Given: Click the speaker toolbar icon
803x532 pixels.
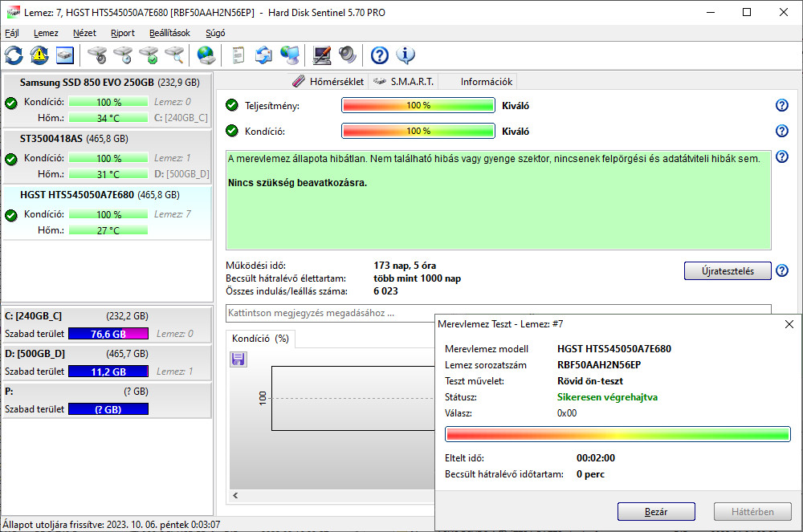Looking at the screenshot, I should pyautogui.click(x=347, y=55).
